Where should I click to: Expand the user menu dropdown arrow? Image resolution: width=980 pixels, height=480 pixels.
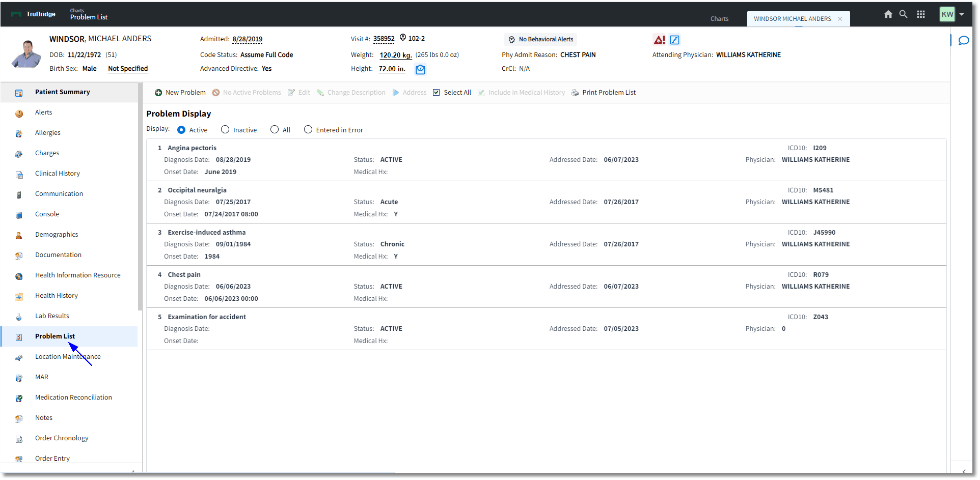point(962,14)
